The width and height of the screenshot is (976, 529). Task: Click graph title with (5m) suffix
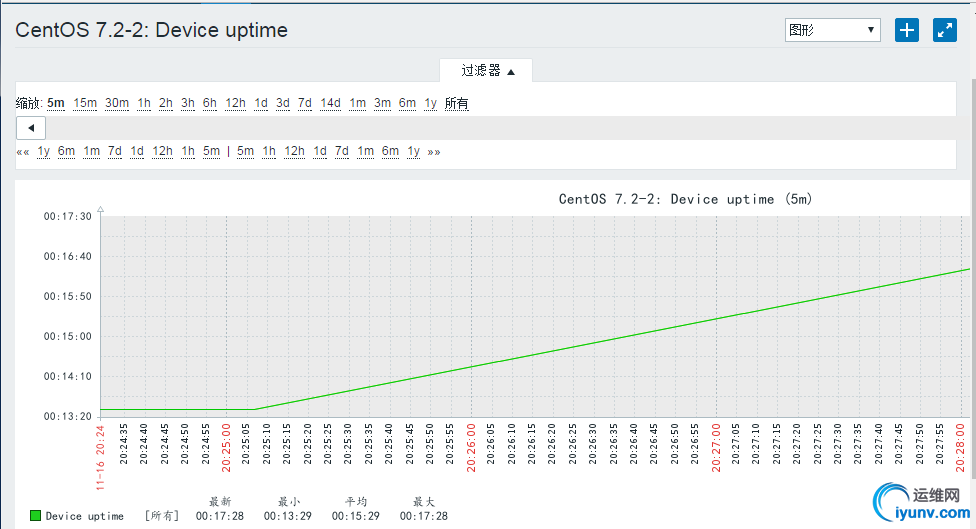tap(685, 199)
